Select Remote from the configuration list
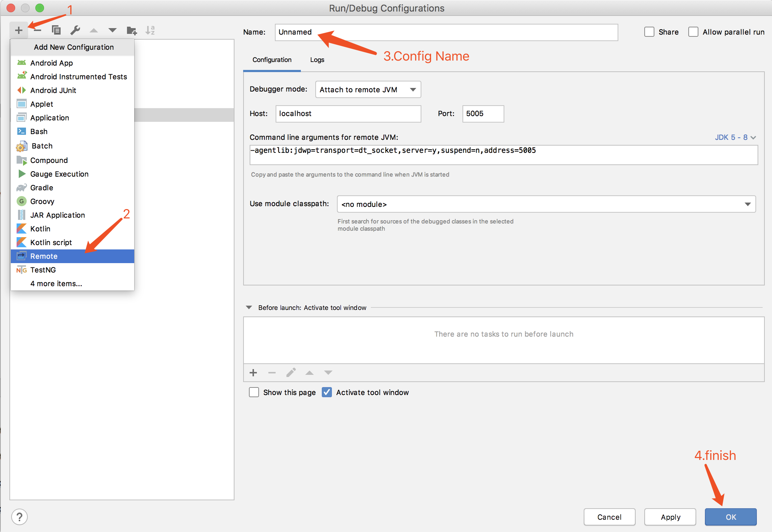The height and width of the screenshot is (532, 772). (x=44, y=256)
